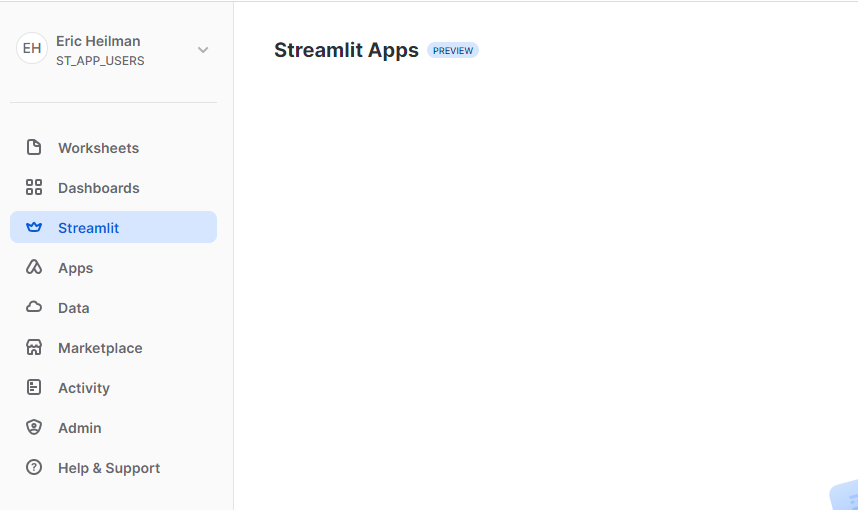The height and width of the screenshot is (510, 858).
Task: Open the Dashboards text label
Action: pos(98,188)
